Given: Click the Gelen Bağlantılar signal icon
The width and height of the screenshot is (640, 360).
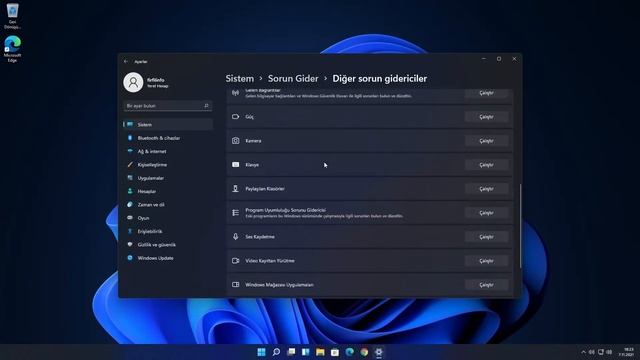Looking at the screenshot, I should click(236, 93).
